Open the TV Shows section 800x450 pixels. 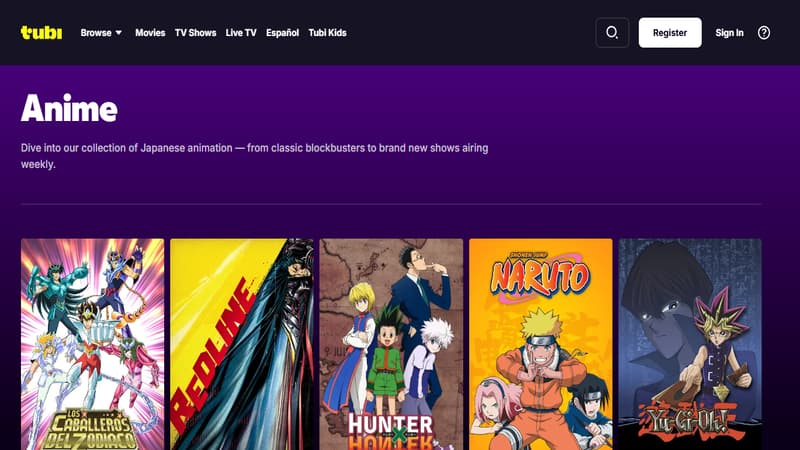[195, 33]
